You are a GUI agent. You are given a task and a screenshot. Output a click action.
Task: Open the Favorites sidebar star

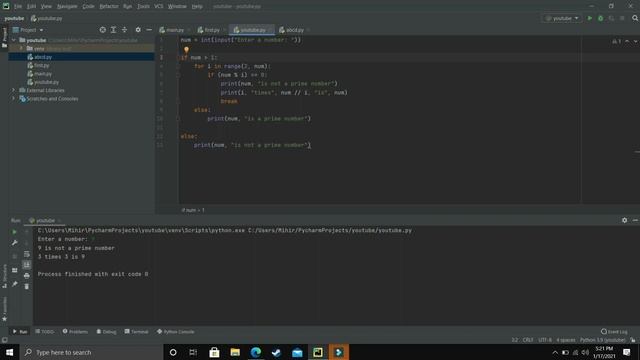pos(4,318)
